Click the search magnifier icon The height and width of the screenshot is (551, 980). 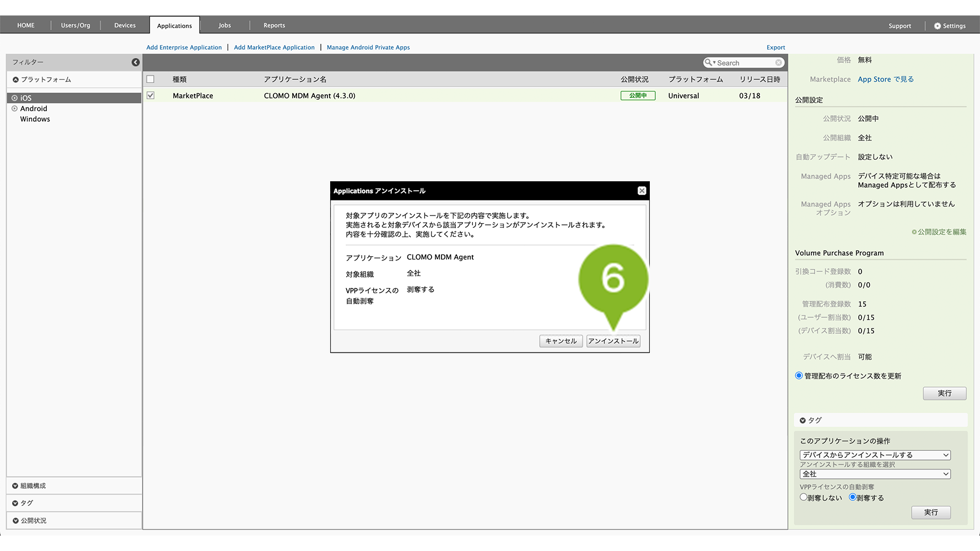(708, 63)
